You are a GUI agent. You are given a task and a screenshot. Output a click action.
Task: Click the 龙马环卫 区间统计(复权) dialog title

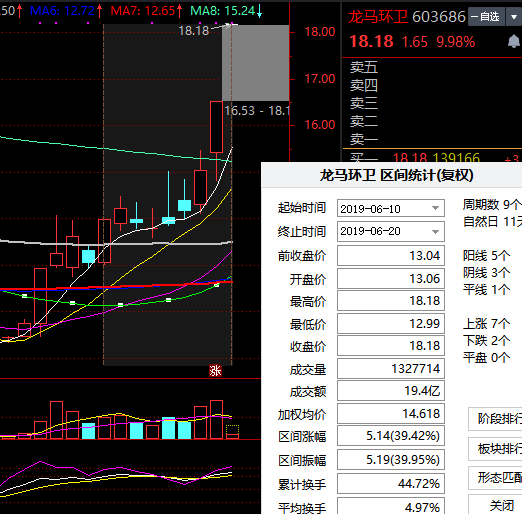396,175
